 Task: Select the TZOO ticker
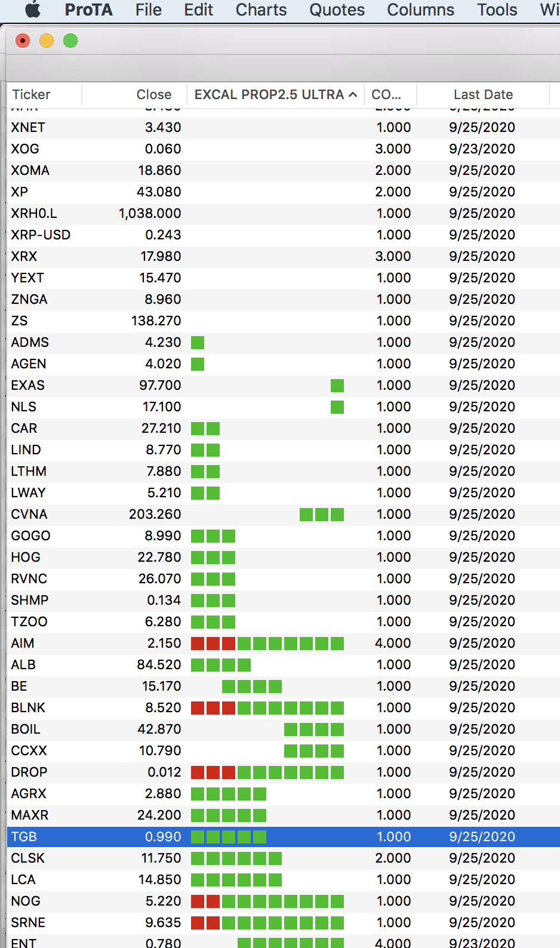point(29,621)
